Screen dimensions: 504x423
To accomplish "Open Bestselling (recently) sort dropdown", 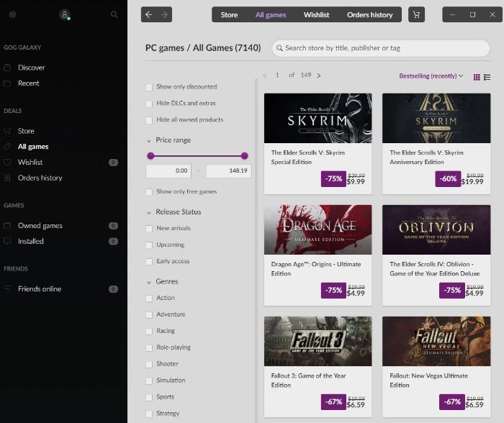I will [x=431, y=76].
